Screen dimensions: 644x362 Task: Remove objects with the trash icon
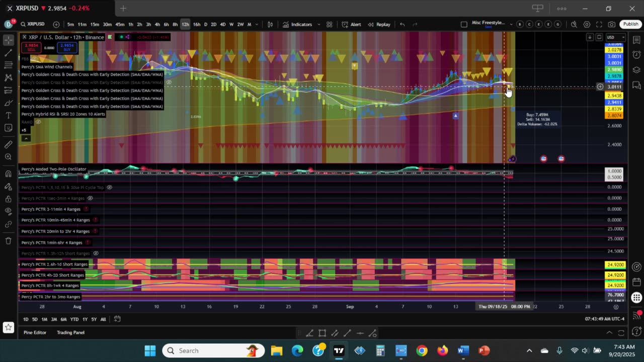(x=9, y=241)
